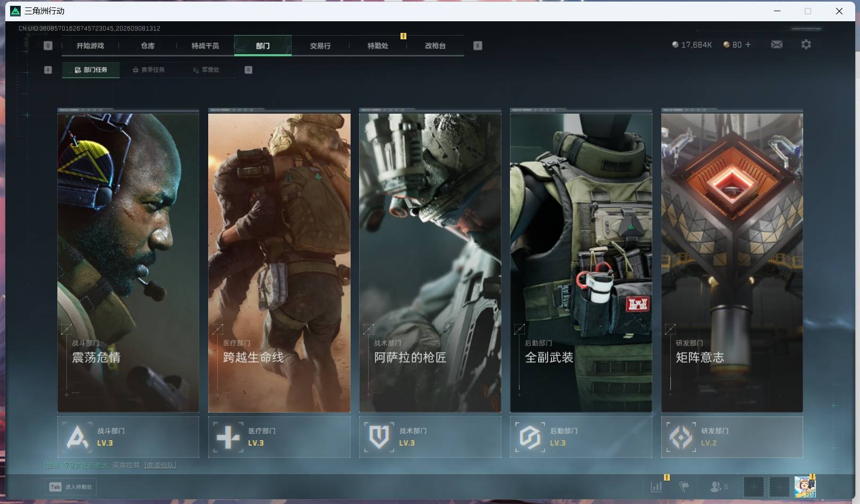Image resolution: width=860 pixels, height=504 pixels.
Task: Select the 部门 tab
Action: [x=262, y=46]
